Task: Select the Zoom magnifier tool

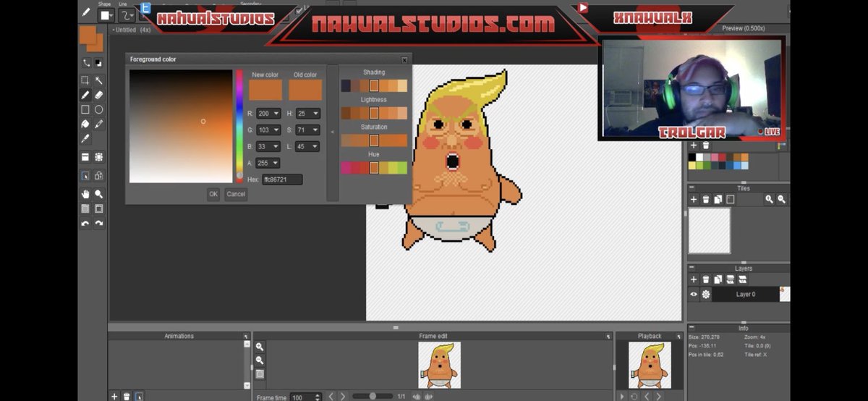Action: point(99,194)
